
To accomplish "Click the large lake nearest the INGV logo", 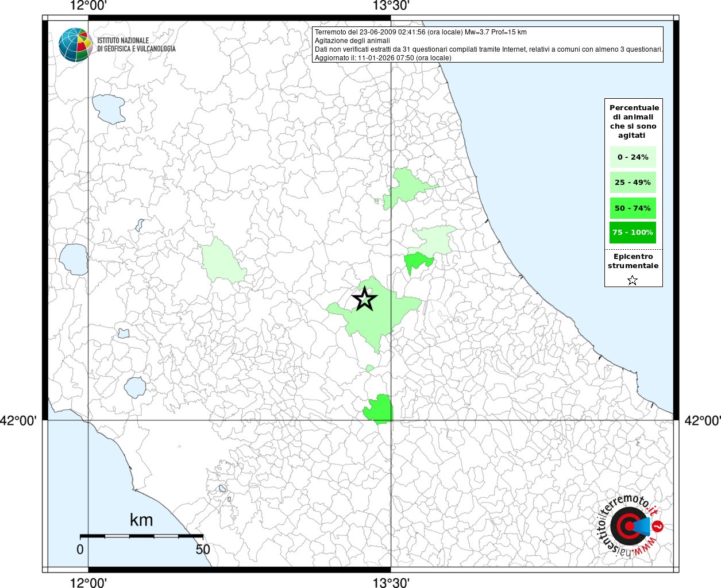I will coord(108,109).
